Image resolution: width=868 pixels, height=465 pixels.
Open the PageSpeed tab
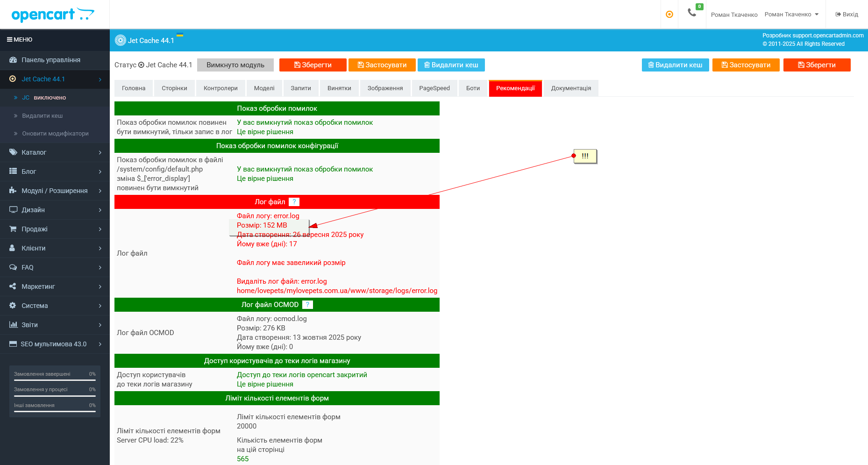coord(434,88)
